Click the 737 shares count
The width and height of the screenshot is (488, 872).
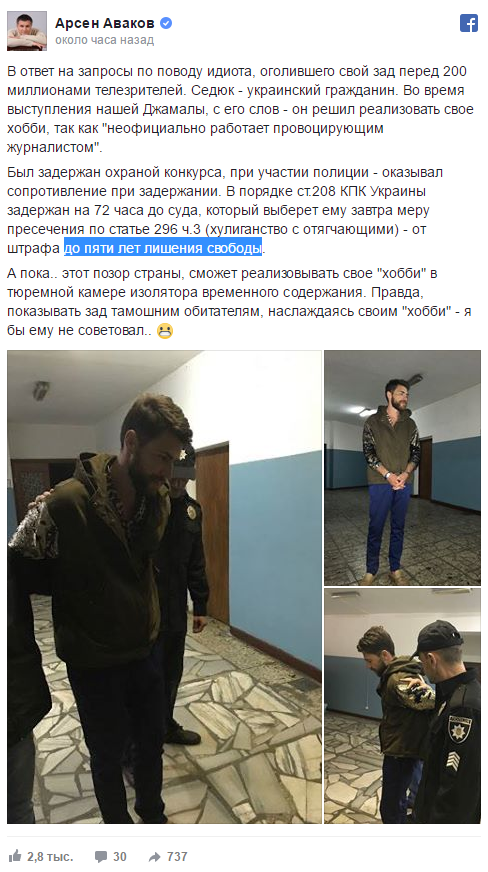[x=177, y=856]
